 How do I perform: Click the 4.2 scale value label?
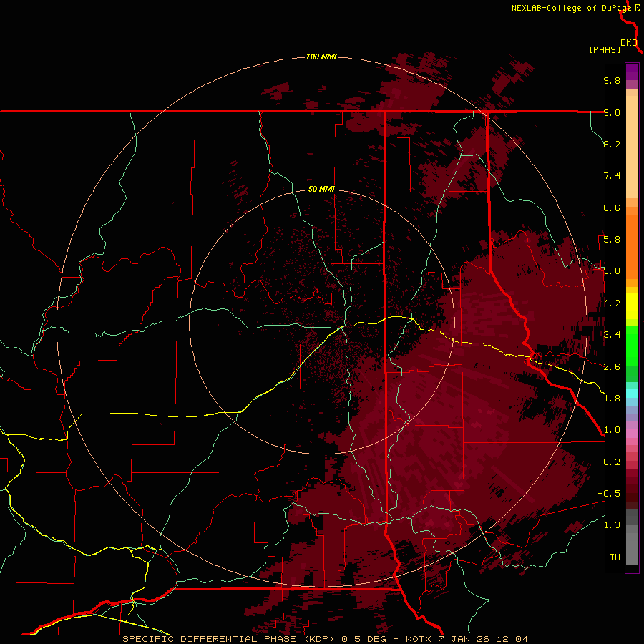coord(612,303)
